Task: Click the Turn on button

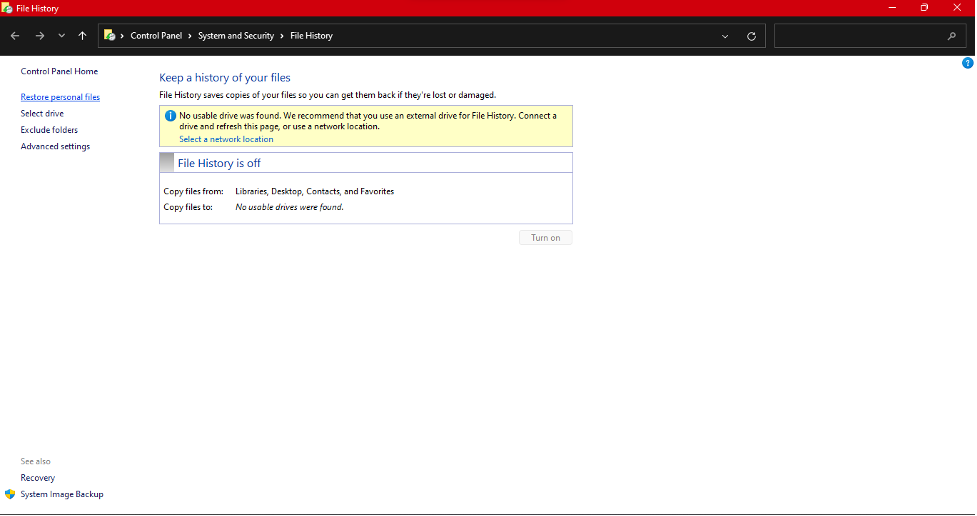Action: [545, 237]
